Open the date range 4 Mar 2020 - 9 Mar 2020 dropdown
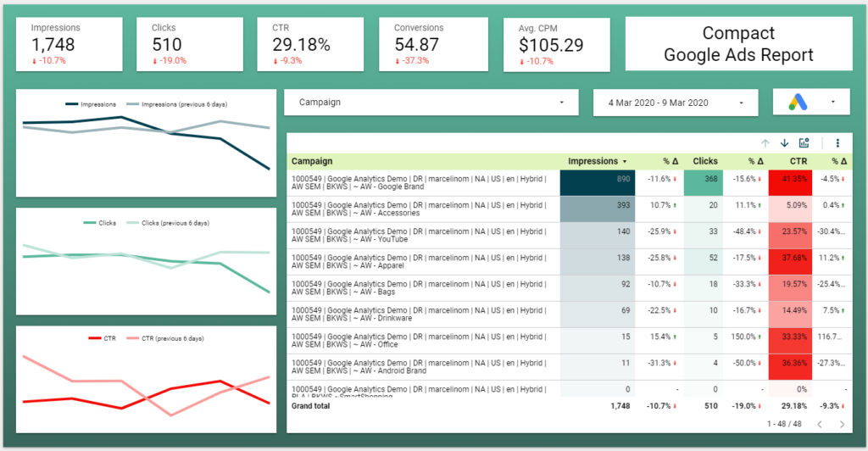This screenshot has width=868, height=451. click(x=676, y=103)
